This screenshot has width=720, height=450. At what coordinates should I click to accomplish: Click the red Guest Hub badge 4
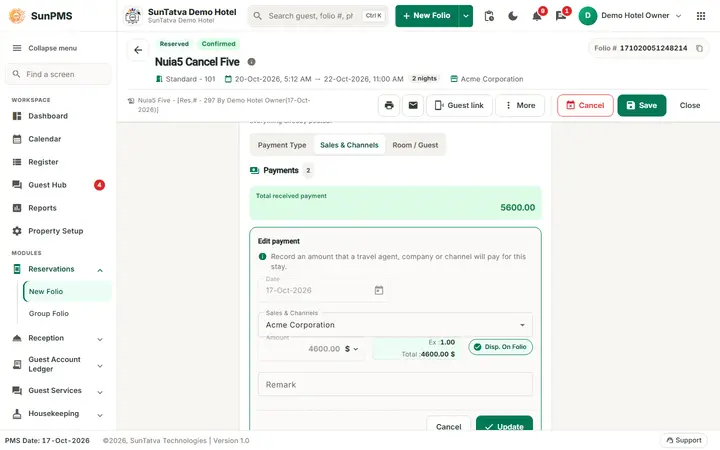click(x=99, y=185)
